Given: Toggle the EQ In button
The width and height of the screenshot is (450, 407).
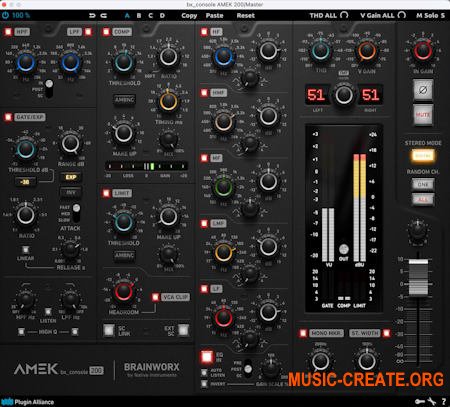Looking at the screenshot, I should [207, 357].
